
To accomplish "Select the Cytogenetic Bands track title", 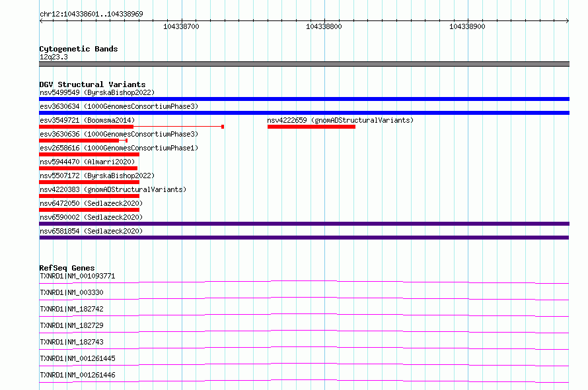I will coord(79,49).
